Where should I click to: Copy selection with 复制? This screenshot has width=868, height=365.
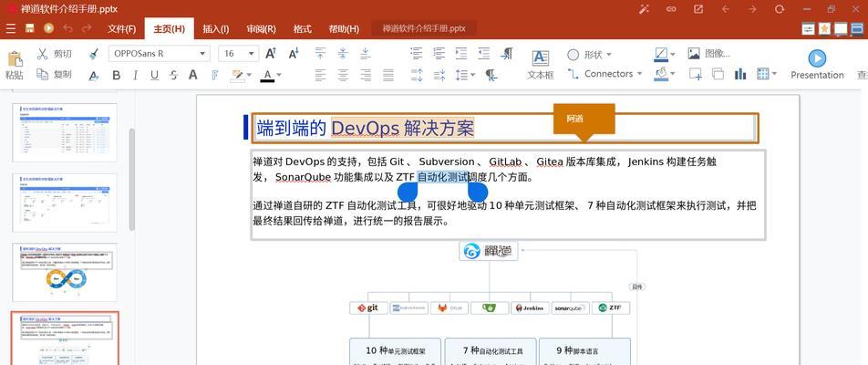click(55, 74)
